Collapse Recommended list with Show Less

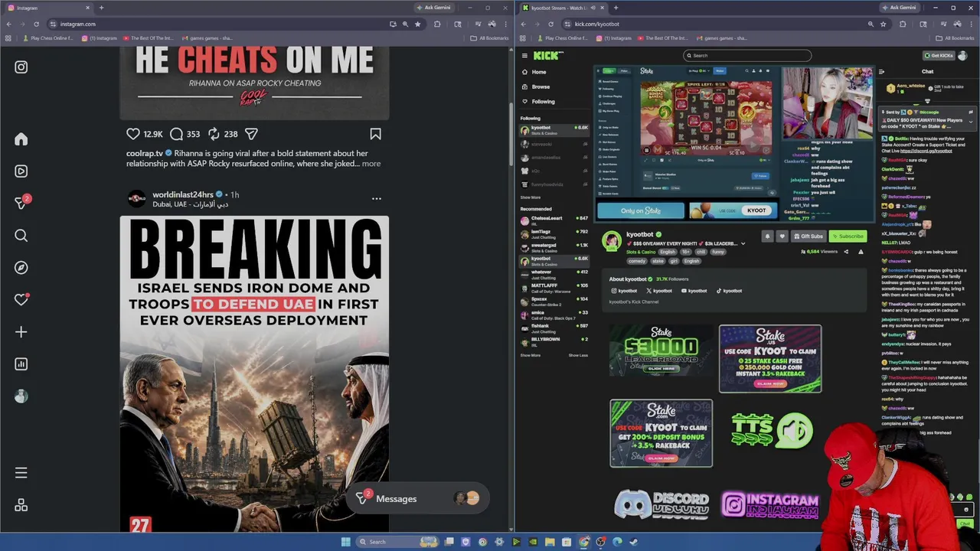point(578,355)
